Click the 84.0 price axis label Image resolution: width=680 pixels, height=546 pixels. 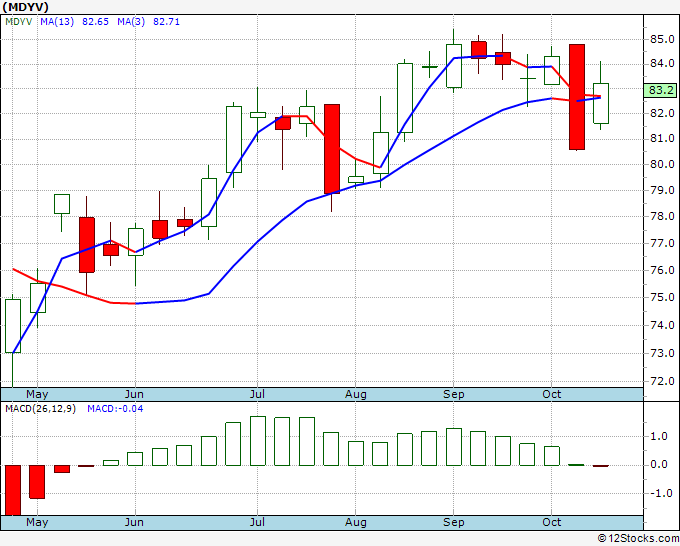[662, 64]
